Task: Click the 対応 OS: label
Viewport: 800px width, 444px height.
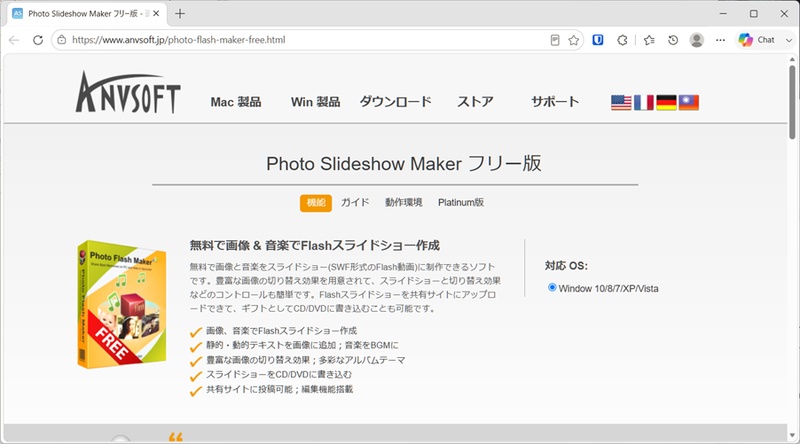Action: click(x=566, y=265)
